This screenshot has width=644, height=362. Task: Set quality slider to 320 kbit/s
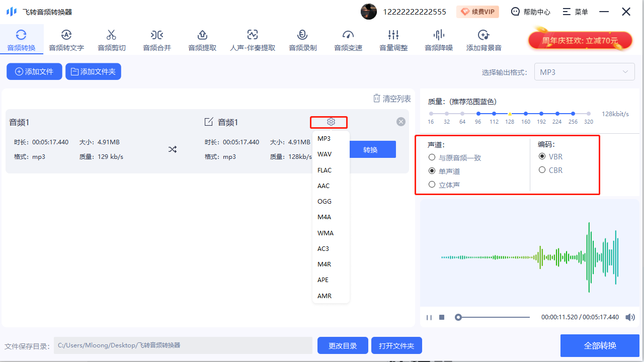click(x=588, y=114)
